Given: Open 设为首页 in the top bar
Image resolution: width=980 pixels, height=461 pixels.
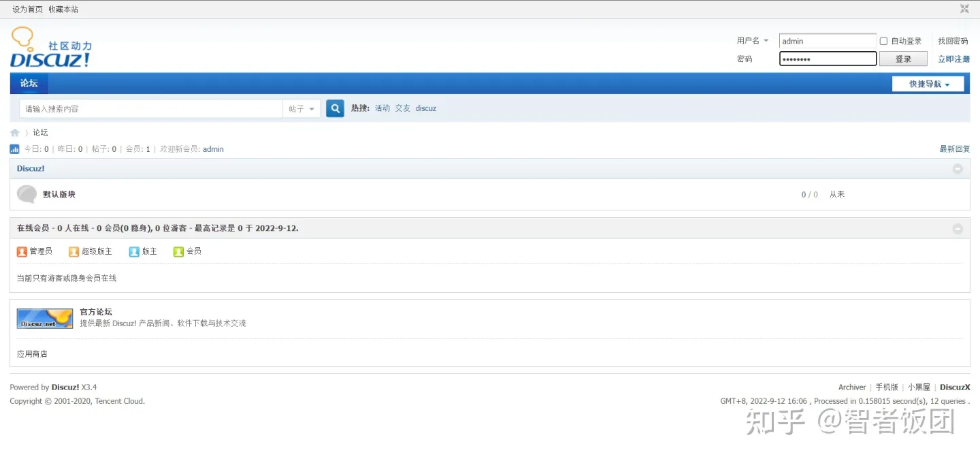Looking at the screenshot, I should (27, 10).
